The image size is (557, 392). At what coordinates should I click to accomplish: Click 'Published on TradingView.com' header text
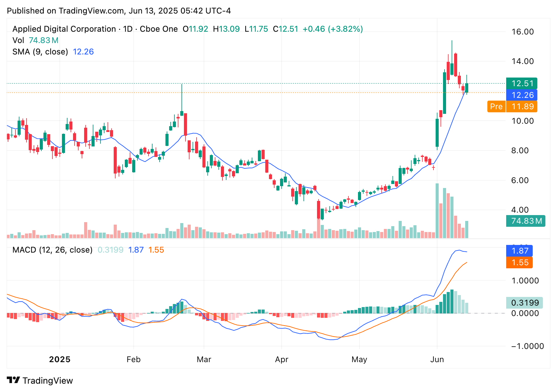pyautogui.click(x=66, y=11)
